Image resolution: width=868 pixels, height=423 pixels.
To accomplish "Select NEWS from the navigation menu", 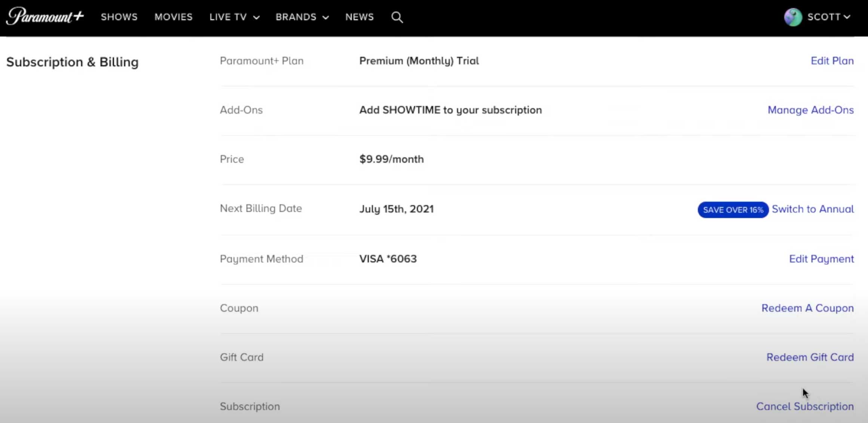I will pos(359,16).
